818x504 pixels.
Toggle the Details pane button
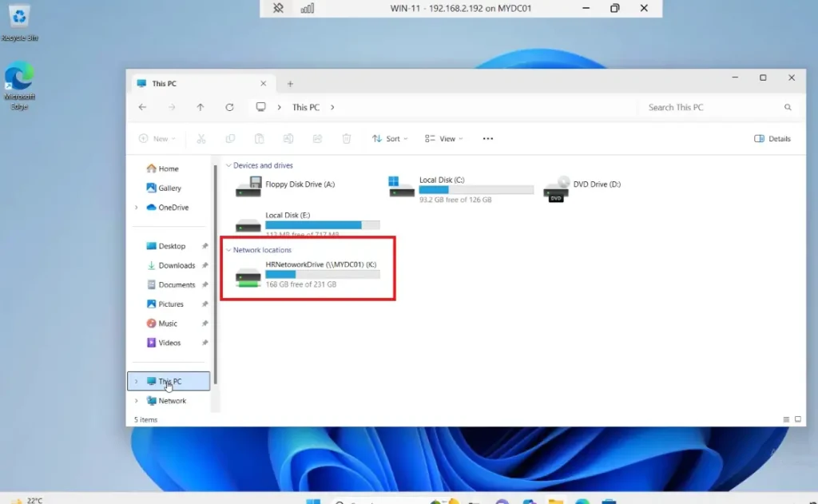772,138
